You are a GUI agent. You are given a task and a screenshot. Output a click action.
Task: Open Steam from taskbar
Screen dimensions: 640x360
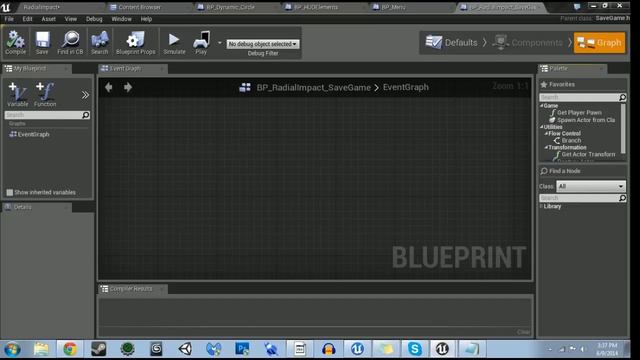(x=98, y=349)
